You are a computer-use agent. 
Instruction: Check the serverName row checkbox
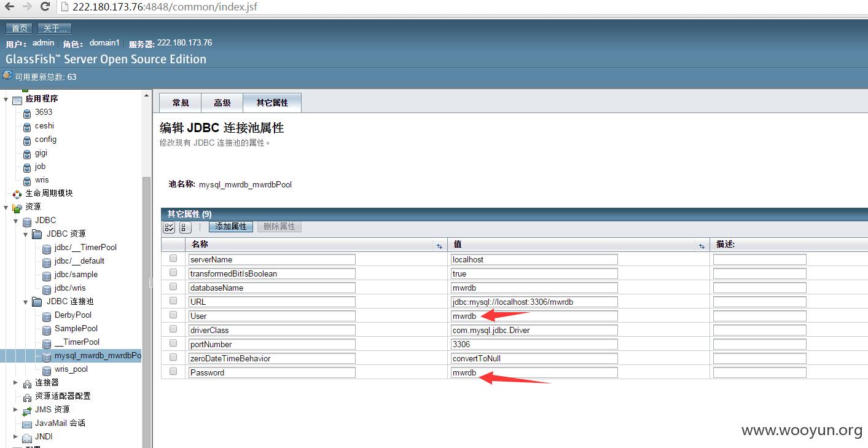pyautogui.click(x=173, y=259)
